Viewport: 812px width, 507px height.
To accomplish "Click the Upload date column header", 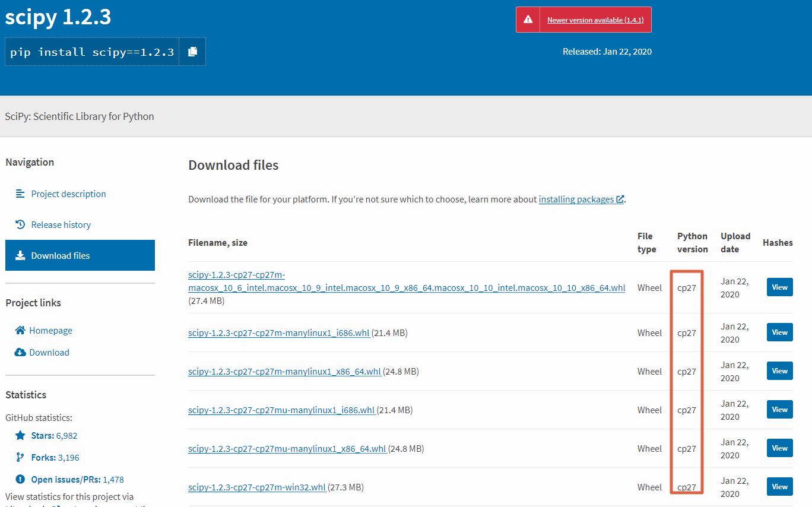I will coord(735,243).
